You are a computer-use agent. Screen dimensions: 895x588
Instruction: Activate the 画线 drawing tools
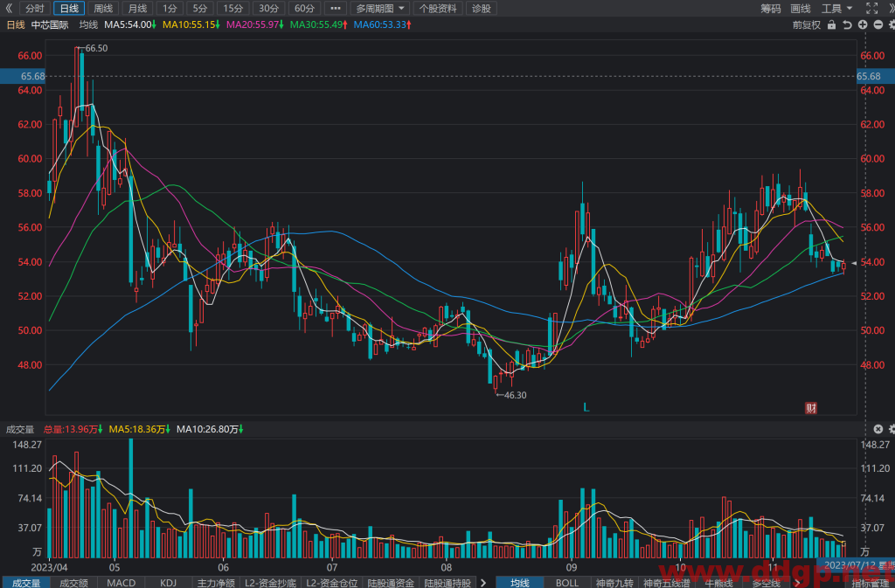tap(801, 9)
